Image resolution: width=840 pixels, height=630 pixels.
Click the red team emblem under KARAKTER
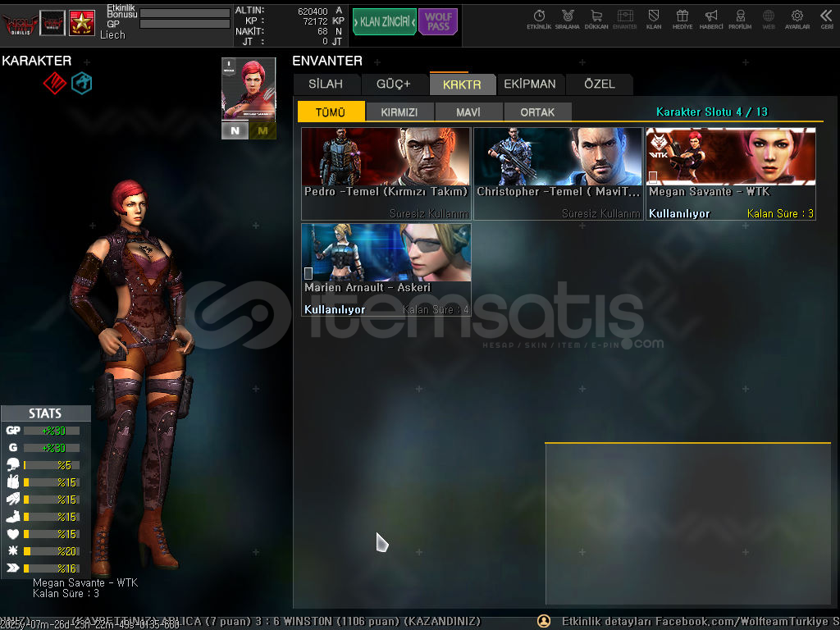pyautogui.click(x=55, y=83)
